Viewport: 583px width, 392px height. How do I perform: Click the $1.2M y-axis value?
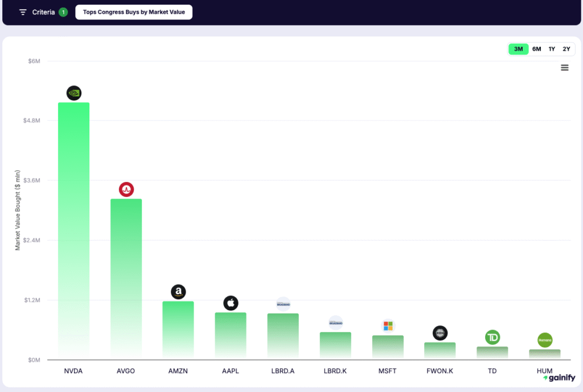[32, 300]
